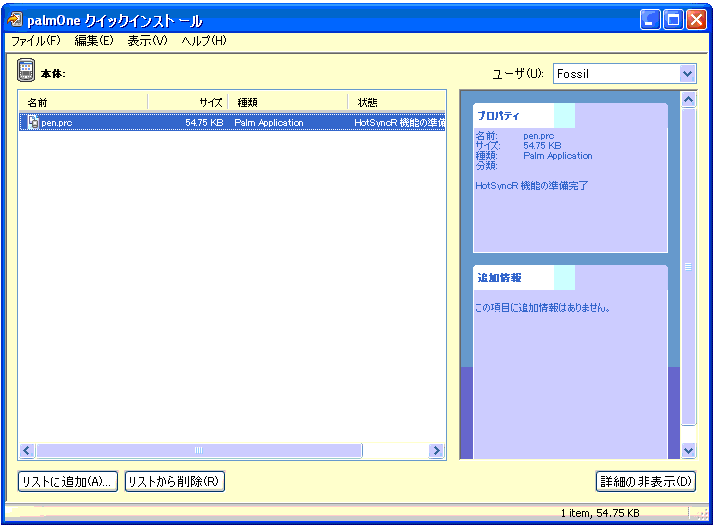This screenshot has width=715, height=527.
Task: Click the HotSyncR 機能の準備完了 text in properties
Action: pos(532,186)
